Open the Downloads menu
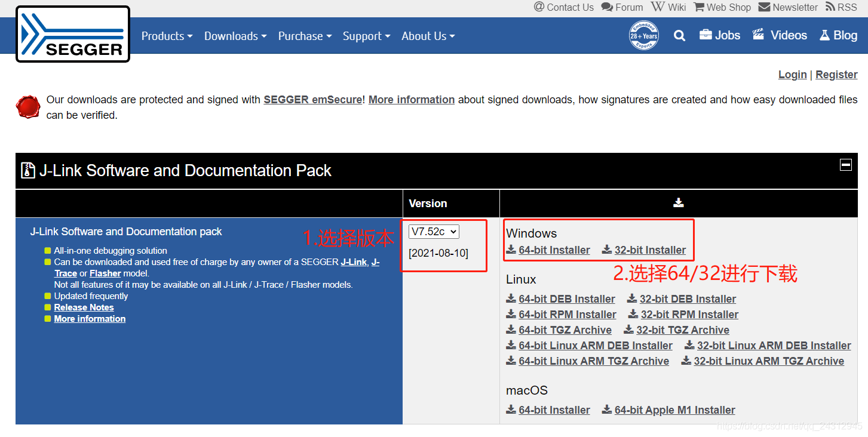The width and height of the screenshot is (868, 437). coord(235,36)
